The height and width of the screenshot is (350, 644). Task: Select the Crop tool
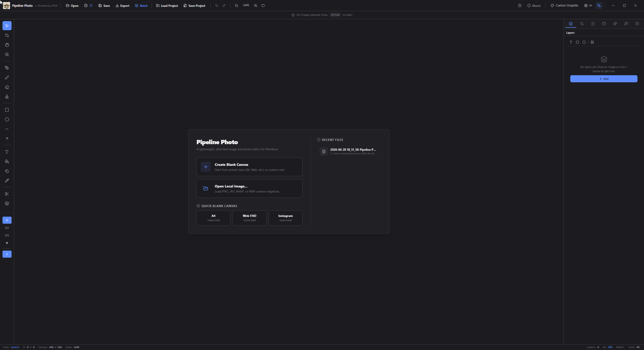[7, 35]
